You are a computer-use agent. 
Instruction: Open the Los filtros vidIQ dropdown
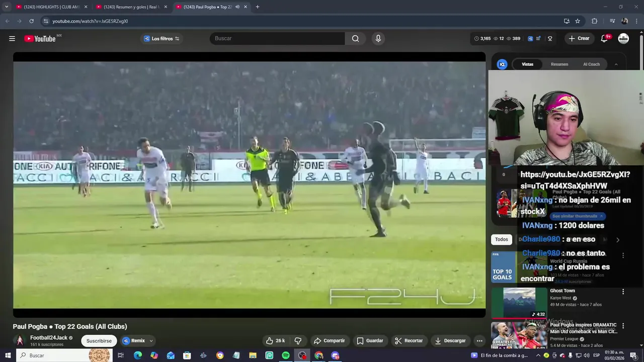tap(162, 39)
